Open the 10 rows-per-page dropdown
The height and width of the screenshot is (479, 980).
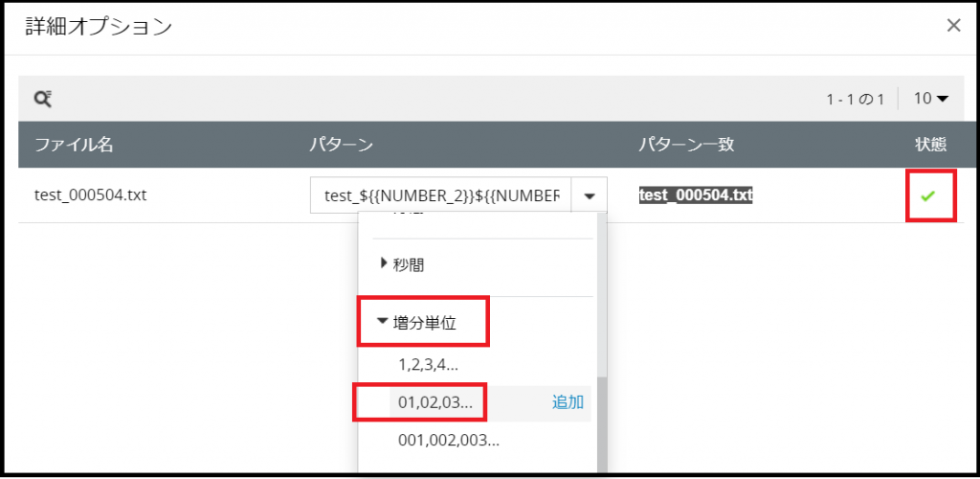[930, 99]
